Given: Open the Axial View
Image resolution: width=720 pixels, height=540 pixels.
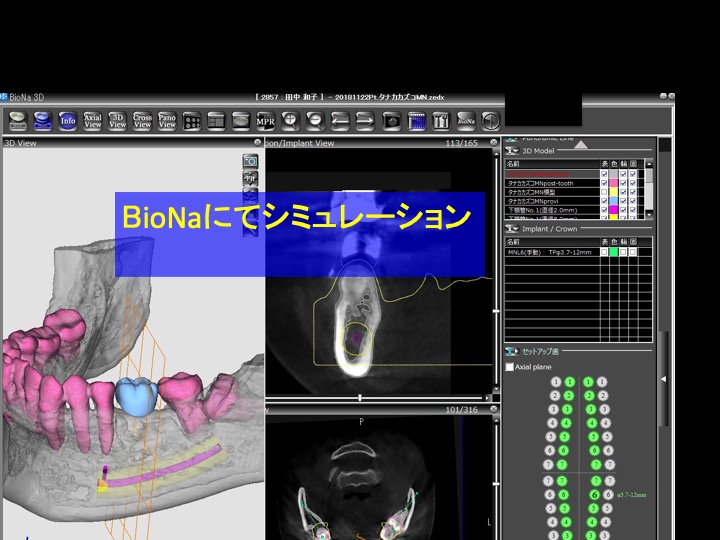Looking at the screenshot, I should [x=92, y=121].
